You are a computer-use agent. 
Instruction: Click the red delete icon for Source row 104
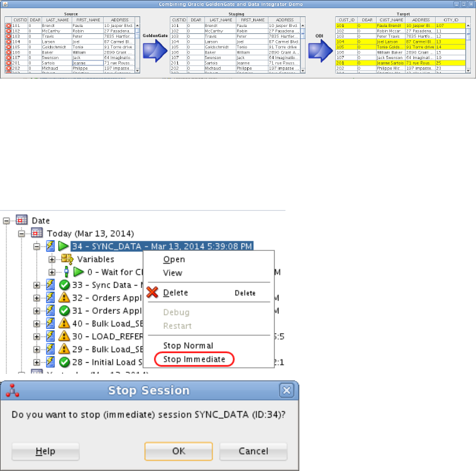[9, 42]
